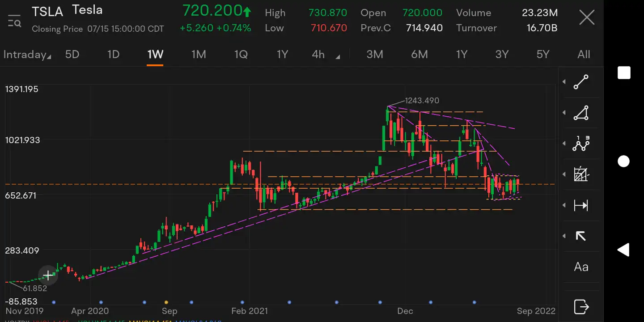Viewport: 644px width, 322px height.
Task: Select the active 1W tab
Action: coord(155,55)
